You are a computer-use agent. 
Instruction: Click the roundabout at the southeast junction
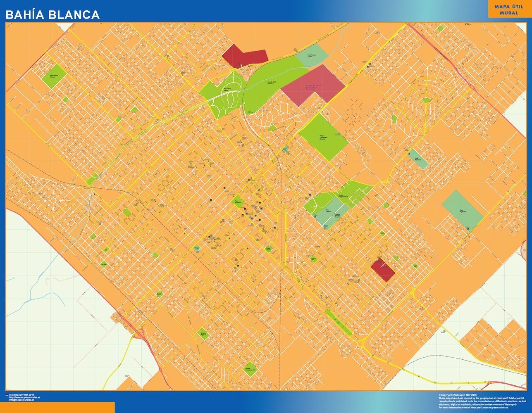coord(360,343)
